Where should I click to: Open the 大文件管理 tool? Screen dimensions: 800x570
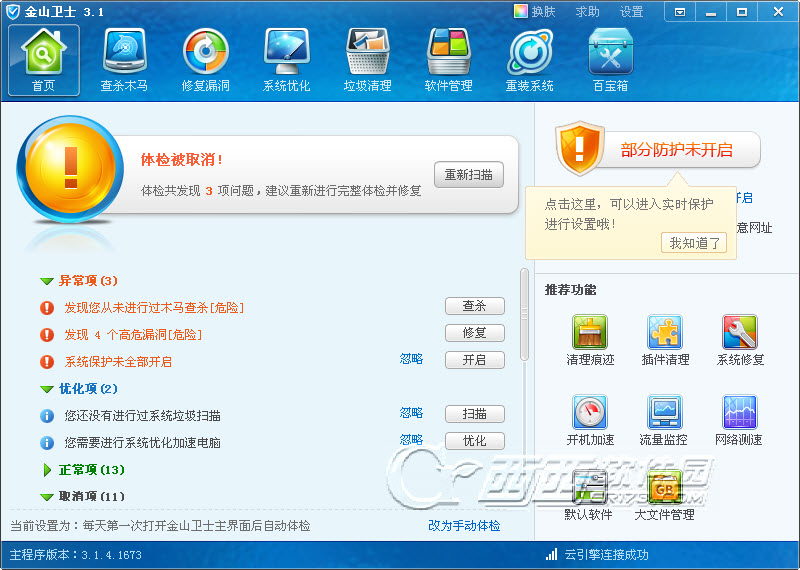coord(664,495)
